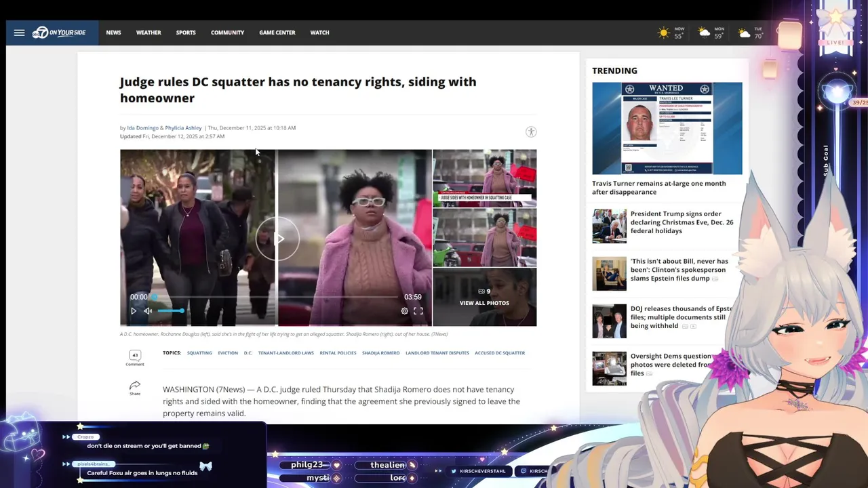Viewport: 868px width, 488px height.
Task: Open the Watch menu
Action: (319, 33)
